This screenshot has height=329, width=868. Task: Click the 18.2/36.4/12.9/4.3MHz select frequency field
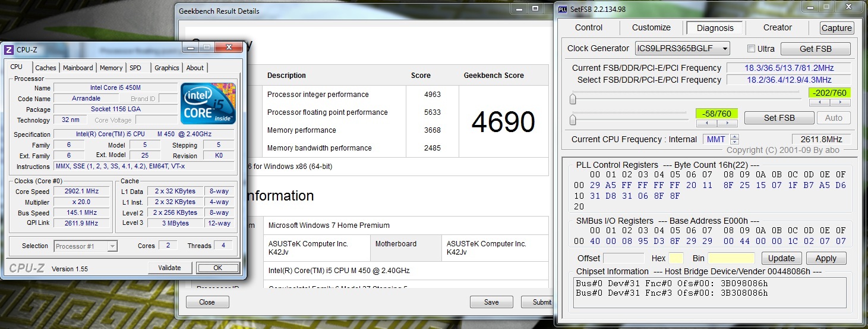[789, 80]
